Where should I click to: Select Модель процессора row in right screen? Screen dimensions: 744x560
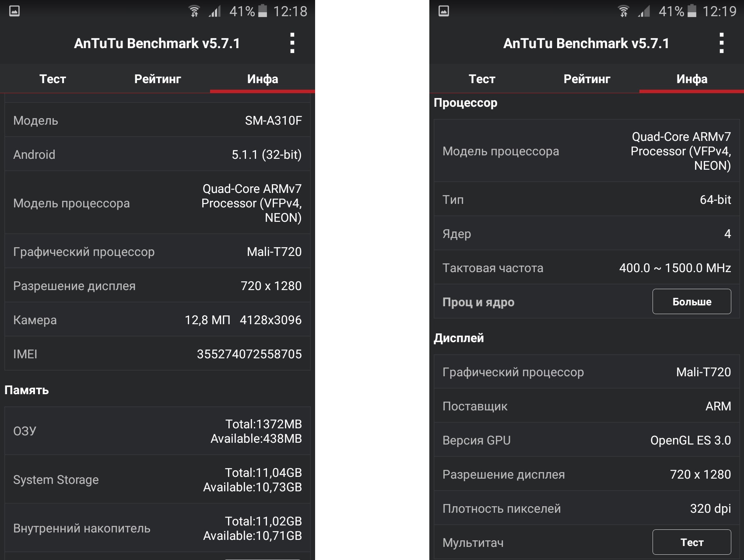tap(587, 151)
